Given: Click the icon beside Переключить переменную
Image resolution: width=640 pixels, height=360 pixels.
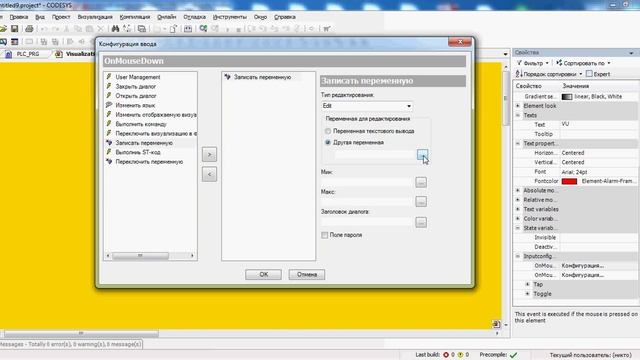Looking at the screenshot, I should click(109, 162).
